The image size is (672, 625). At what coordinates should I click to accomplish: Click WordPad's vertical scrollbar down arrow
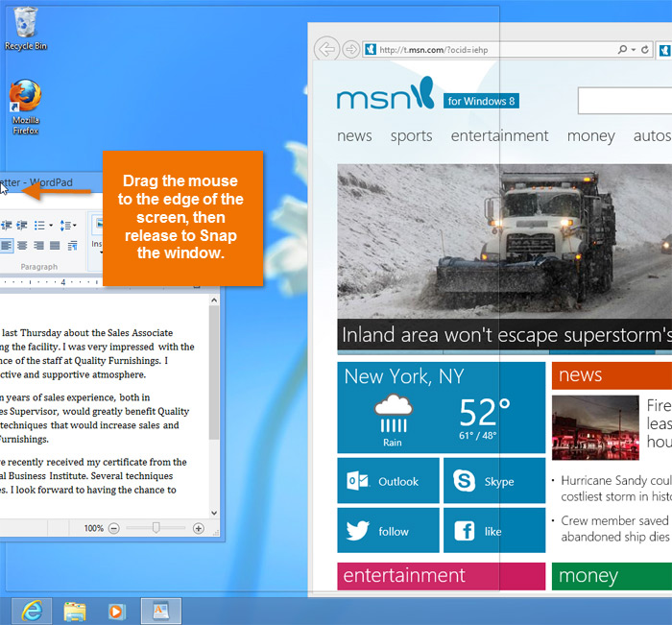click(214, 513)
